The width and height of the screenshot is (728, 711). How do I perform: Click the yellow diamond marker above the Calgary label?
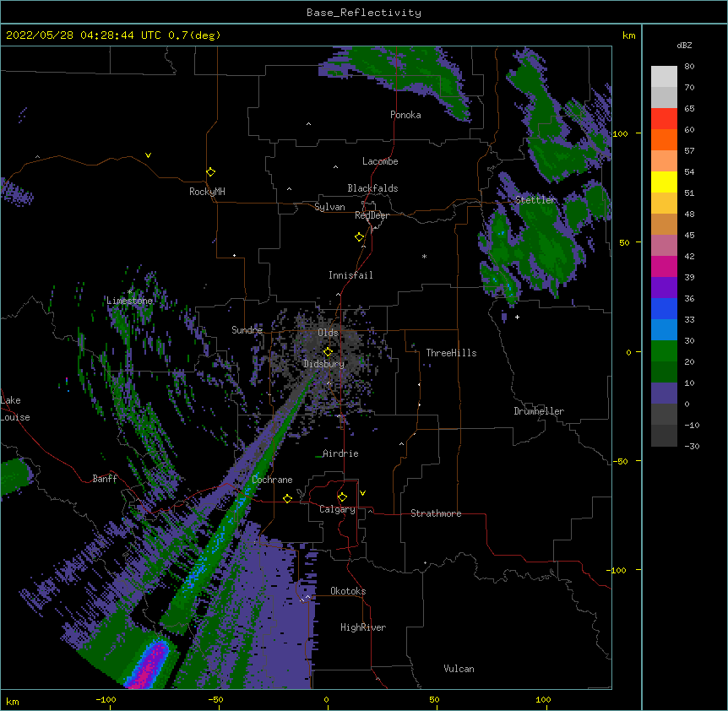point(342,497)
